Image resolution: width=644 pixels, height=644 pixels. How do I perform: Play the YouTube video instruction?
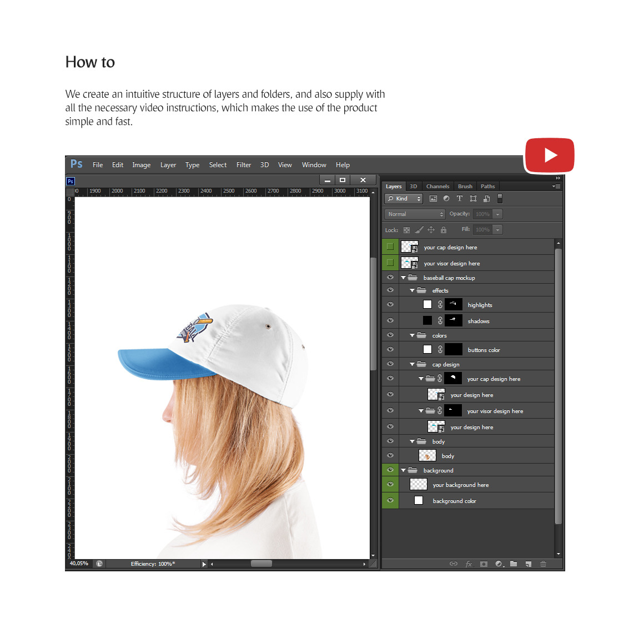(x=550, y=155)
